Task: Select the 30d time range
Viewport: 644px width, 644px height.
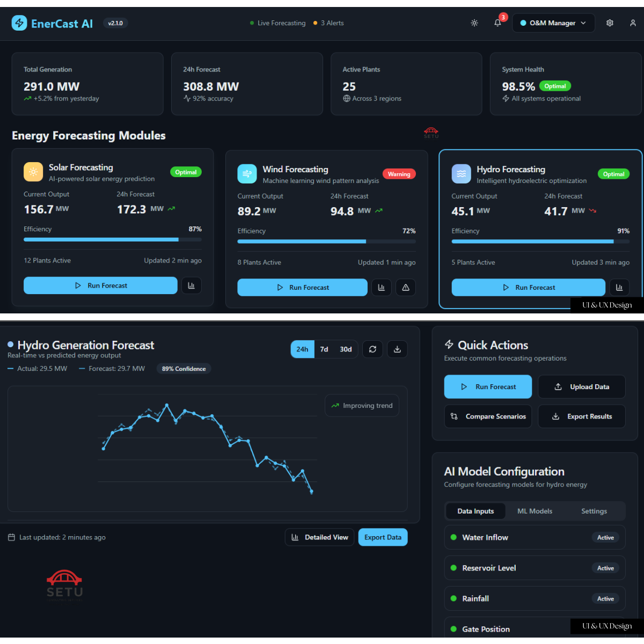Action: point(346,349)
